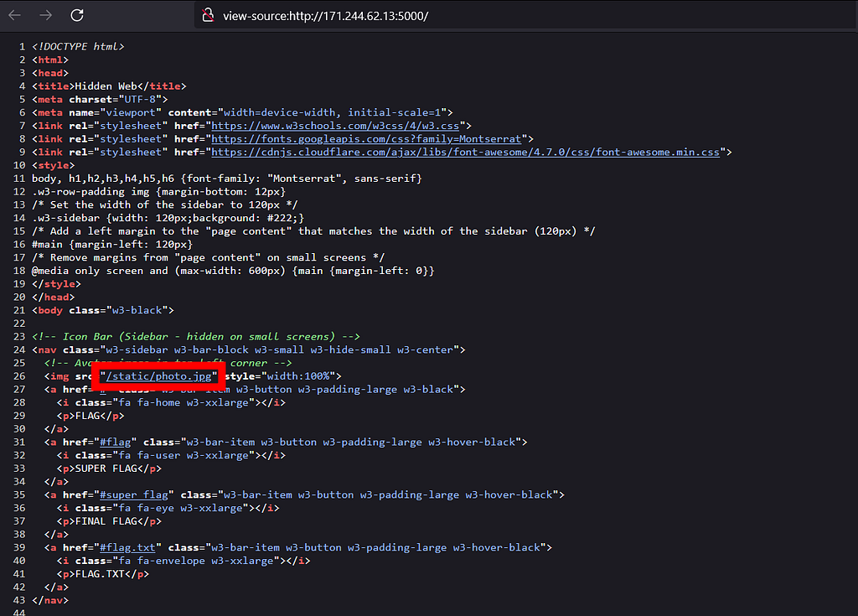Click the '.w3-row-padding img' CSS line
The width and height of the screenshot is (858, 616).
tap(158, 192)
